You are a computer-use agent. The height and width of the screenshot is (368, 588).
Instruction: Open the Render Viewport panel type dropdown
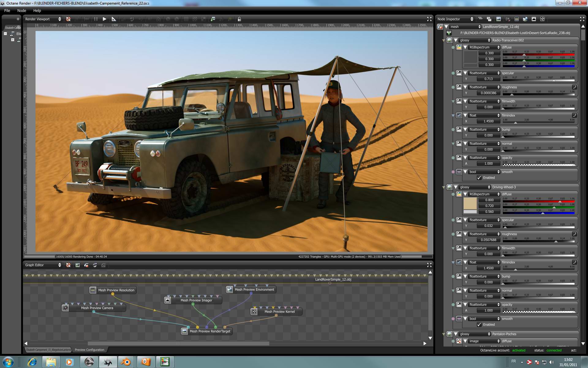click(x=43, y=19)
